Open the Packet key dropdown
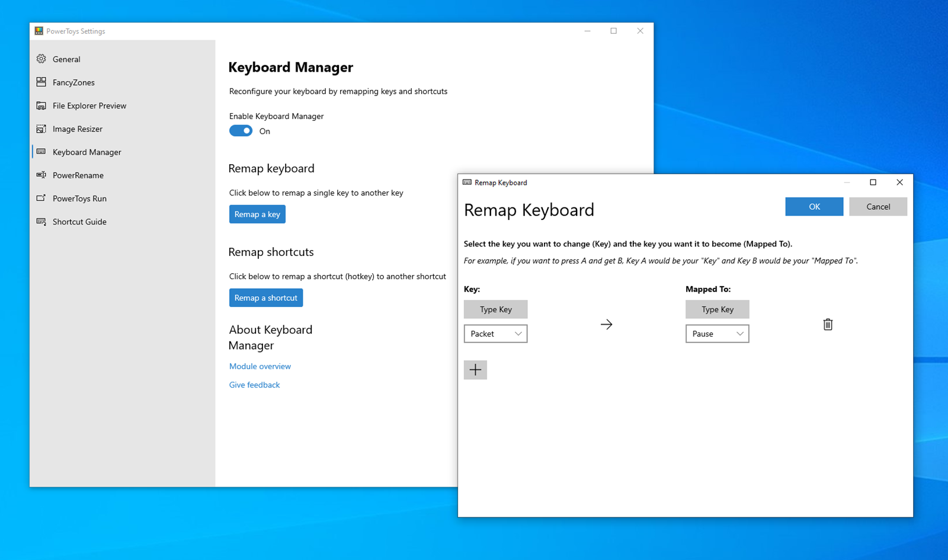 (495, 334)
